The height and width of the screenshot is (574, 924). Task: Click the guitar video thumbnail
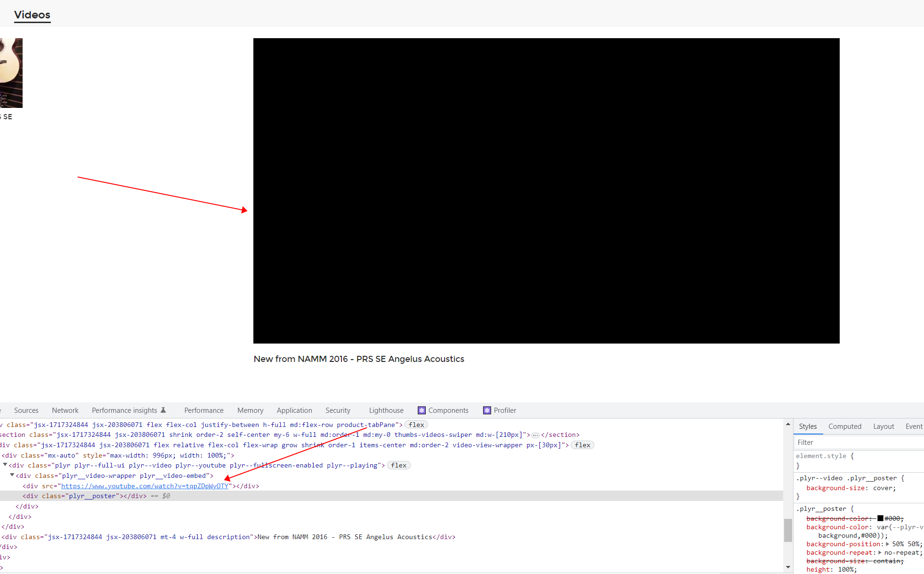click(x=10, y=73)
